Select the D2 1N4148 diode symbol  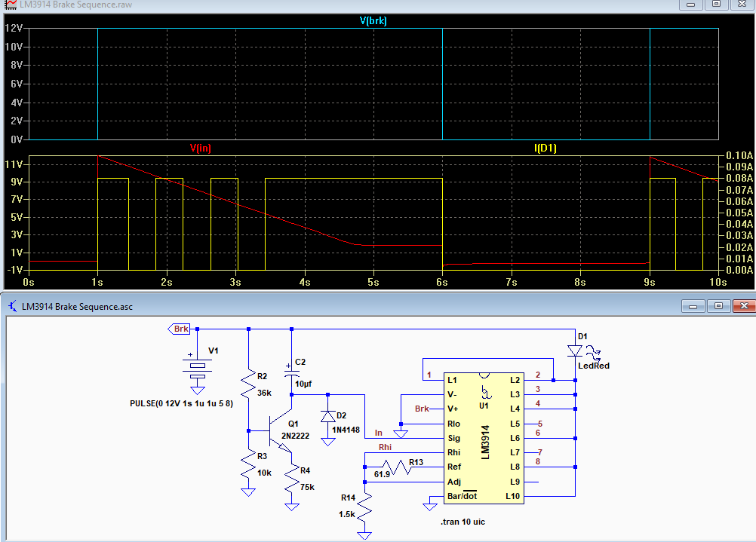(x=328, y=417)
